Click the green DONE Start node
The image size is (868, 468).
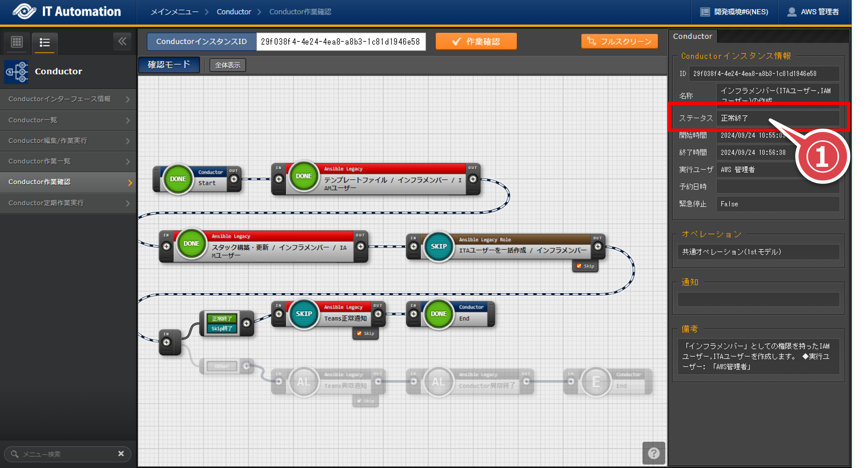[x=178, y=179]
